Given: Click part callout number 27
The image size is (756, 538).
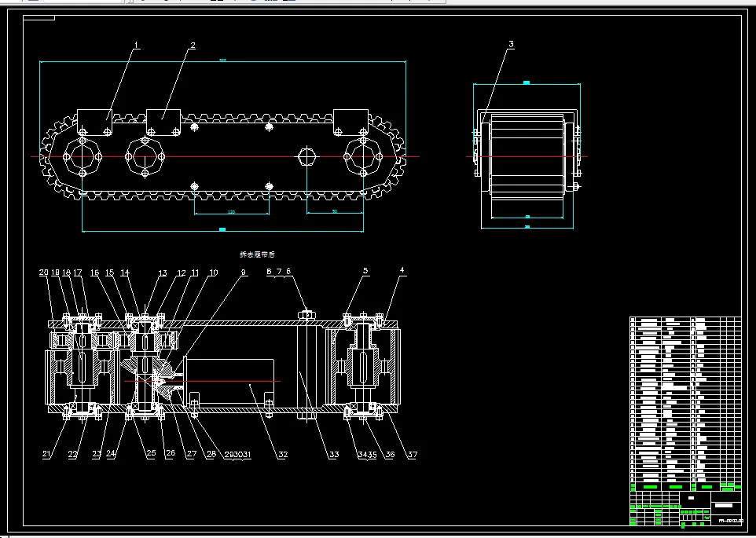Looking at the screenshot, I should [x=192, y=454].
